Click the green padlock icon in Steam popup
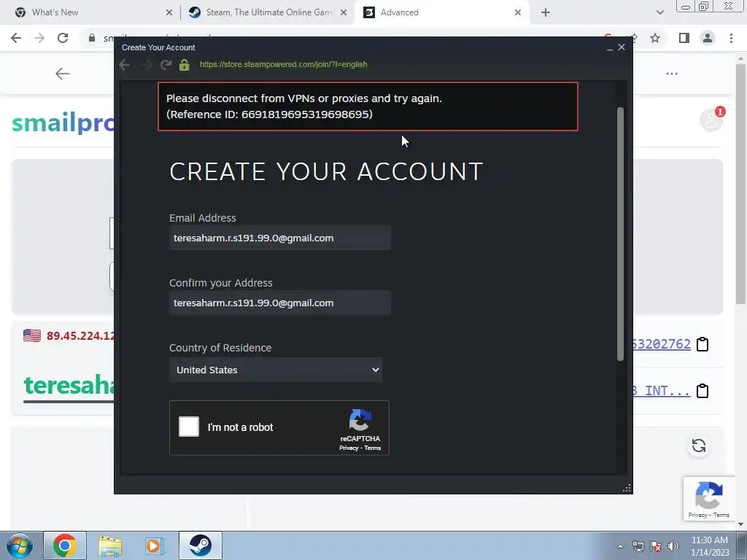The height and width of the screenshot is (560, 747). (x=185, y=65)
